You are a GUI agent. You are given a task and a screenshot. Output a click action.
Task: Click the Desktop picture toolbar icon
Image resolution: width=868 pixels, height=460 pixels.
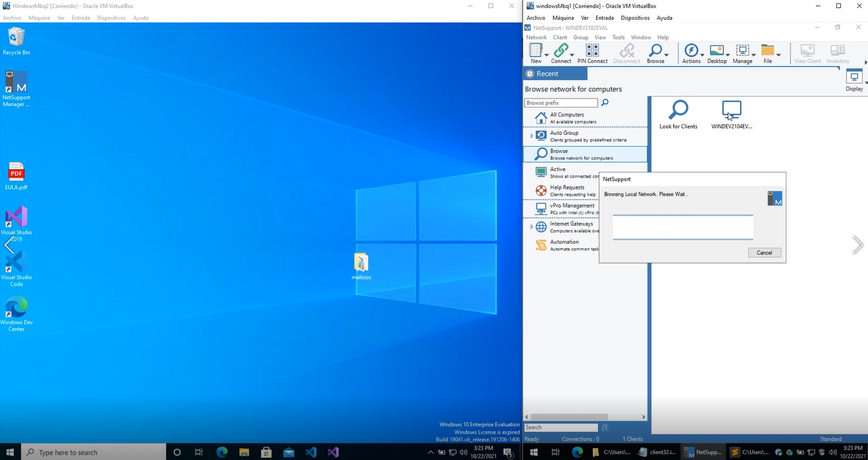click(x=716, y=50)
